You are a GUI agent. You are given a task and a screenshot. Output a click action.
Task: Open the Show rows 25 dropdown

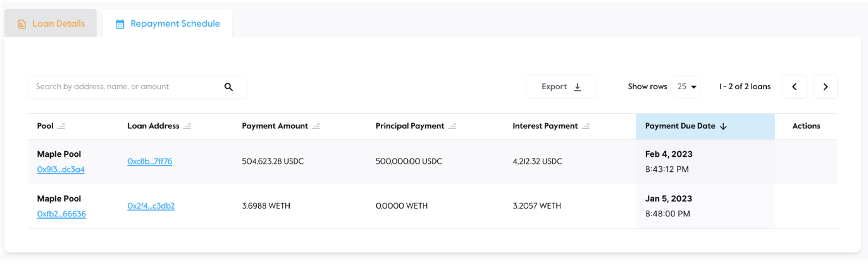[686, 87]
